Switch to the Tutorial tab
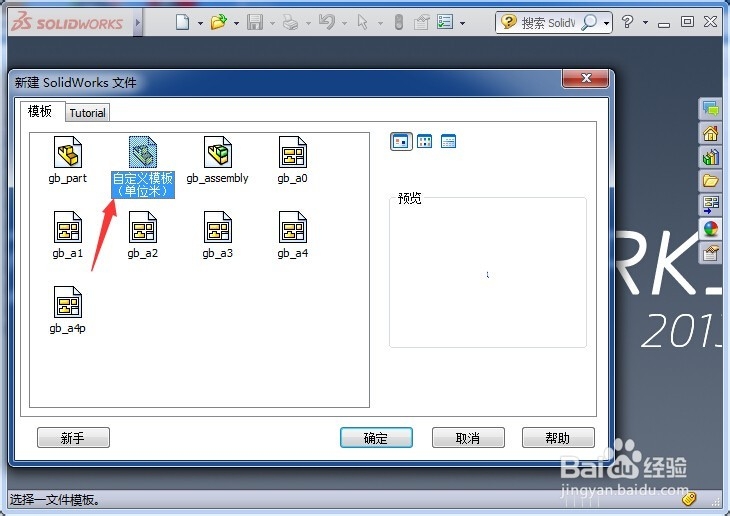The image size is (730, 516). tap(88, 113)
